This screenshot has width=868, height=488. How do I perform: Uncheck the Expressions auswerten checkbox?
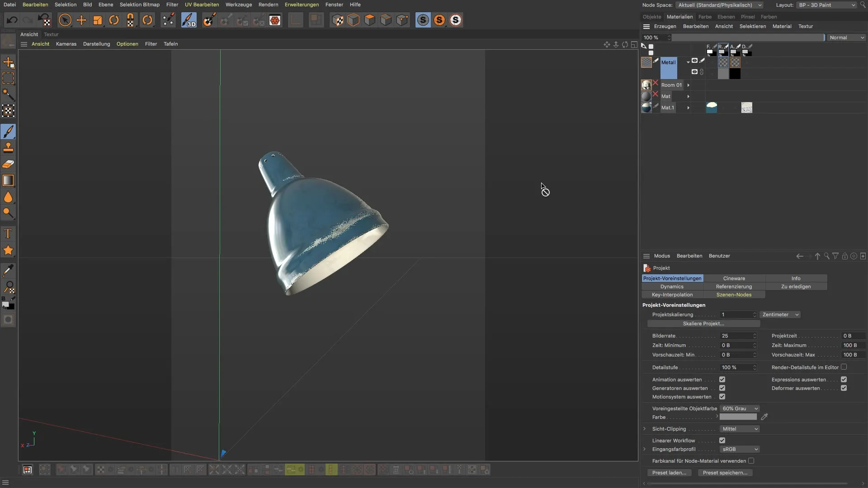coord(844,380)
